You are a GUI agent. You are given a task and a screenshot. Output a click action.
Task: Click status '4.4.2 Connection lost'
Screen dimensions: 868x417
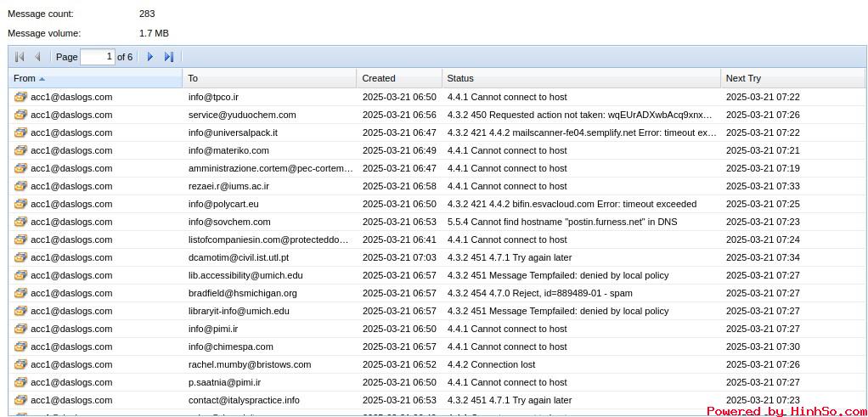coord(492,364)
